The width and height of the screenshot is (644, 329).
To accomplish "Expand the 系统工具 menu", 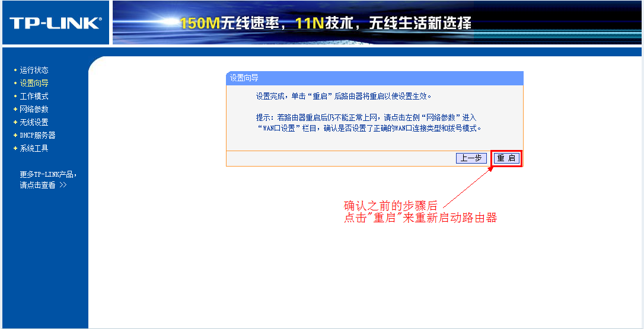I will pos(34,148).
